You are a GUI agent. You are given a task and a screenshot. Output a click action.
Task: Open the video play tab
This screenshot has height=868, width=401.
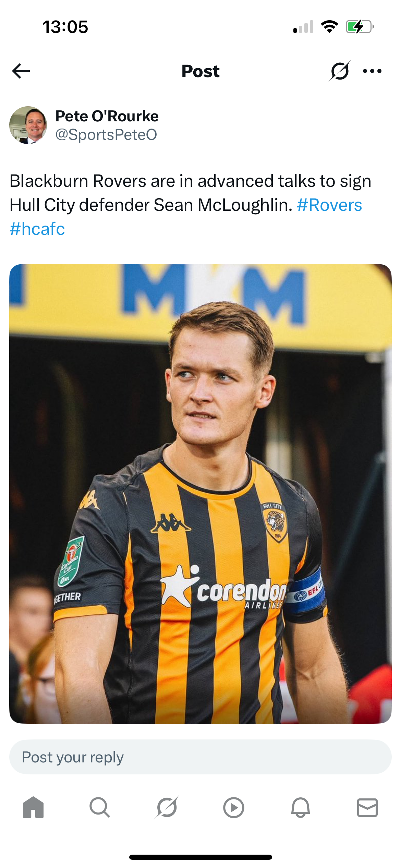pos(233,808)
